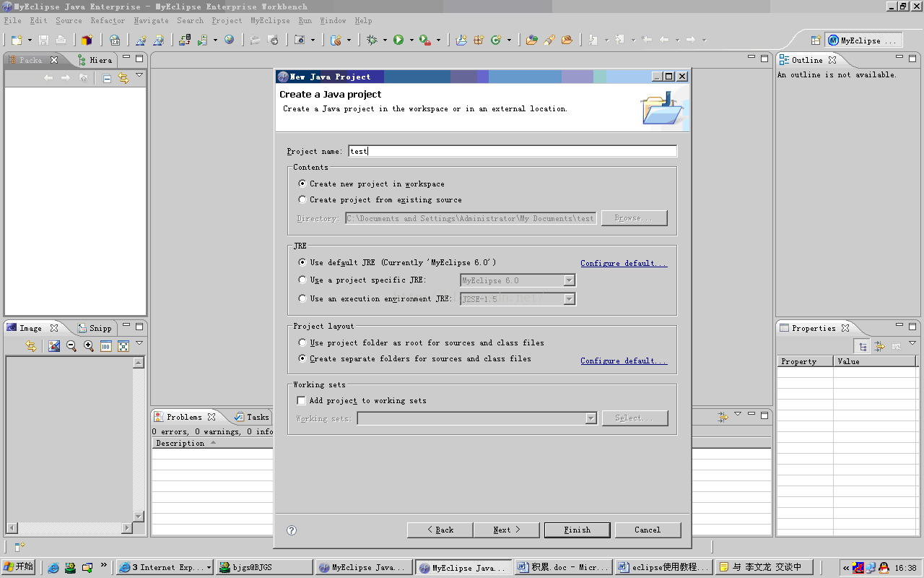Switch to the Tasks tab
This screenshot has height=578, width=924.
[x=251, y=417]
